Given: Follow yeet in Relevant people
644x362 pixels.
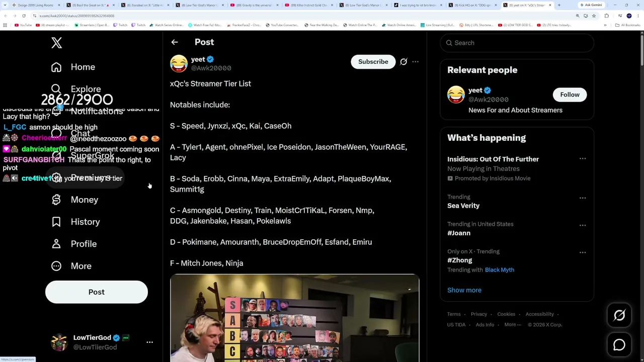Looking at the screenshot, I should 570,95.
